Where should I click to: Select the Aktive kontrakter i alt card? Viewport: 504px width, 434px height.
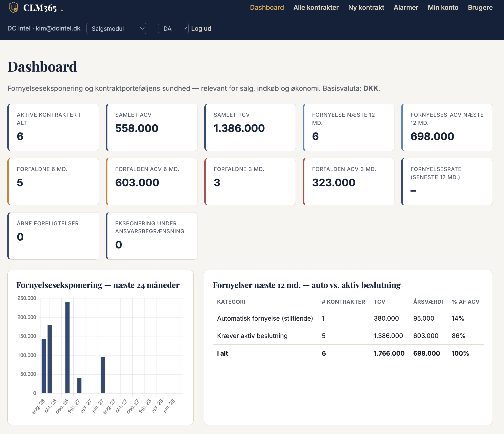[x=53, y=127]
